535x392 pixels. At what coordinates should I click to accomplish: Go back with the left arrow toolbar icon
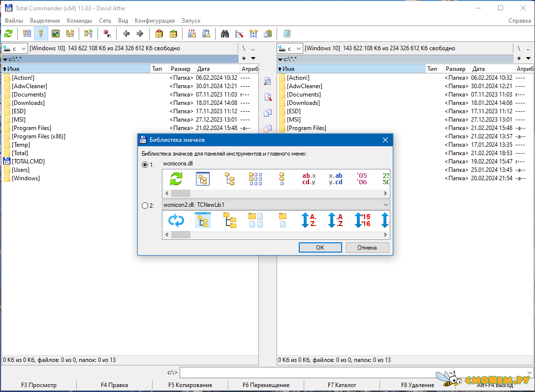pyautogui.click(x=126, y=33)
